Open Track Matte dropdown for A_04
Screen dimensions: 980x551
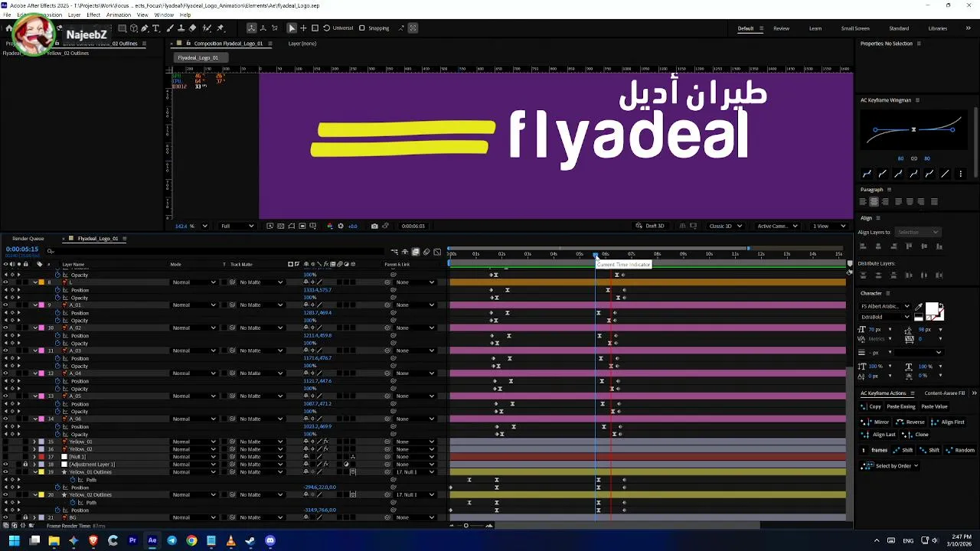[261, 373]
